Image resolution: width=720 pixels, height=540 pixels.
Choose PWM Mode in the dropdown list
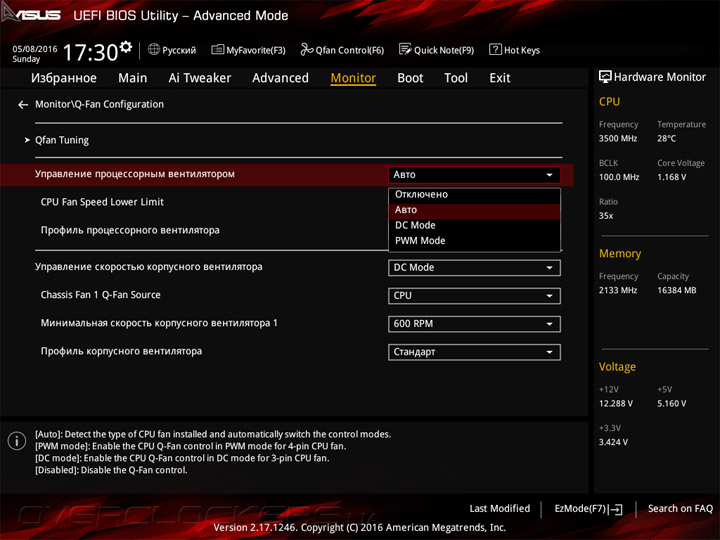click(474, 241)
